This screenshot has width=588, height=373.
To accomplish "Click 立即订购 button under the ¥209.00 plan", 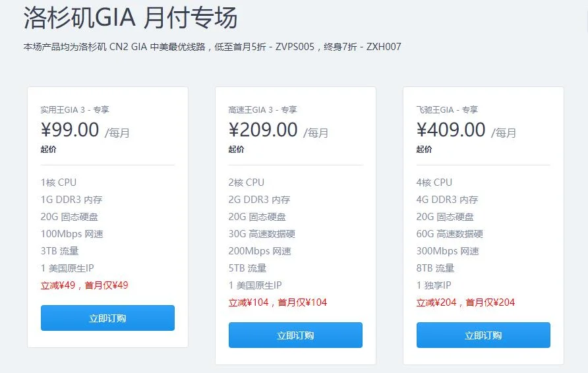I will point(295,335).
